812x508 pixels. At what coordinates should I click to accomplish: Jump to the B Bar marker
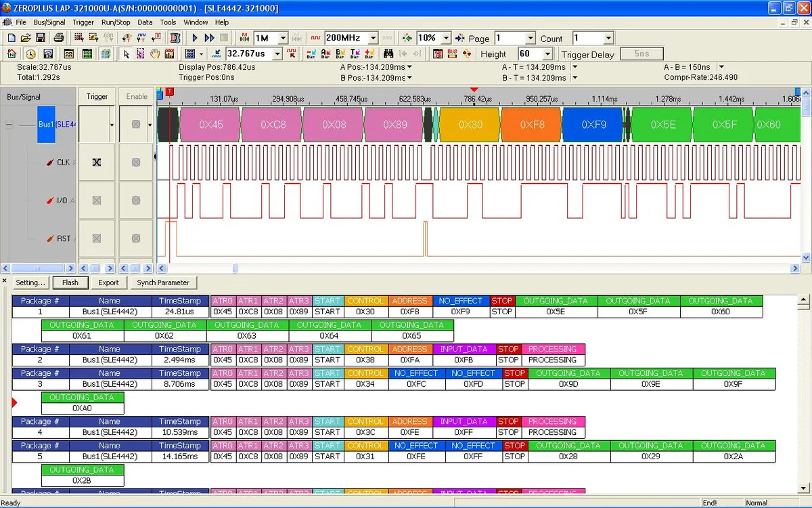[340, 54]
